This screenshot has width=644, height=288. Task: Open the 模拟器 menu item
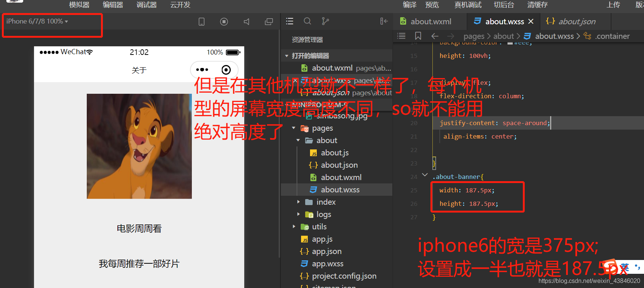[79, 5]
